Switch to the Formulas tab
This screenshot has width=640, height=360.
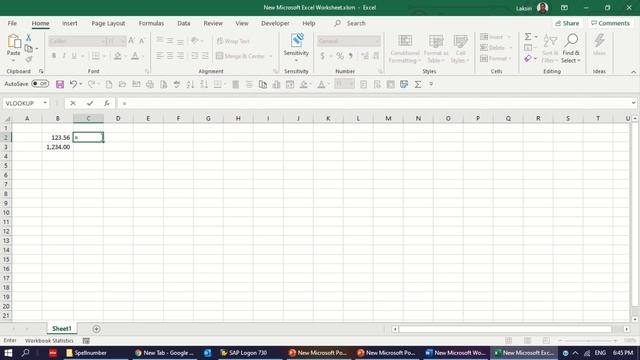tap(151, 23)
